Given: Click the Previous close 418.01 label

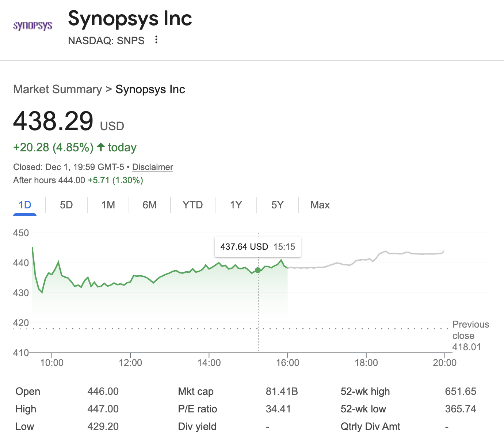Looking at the screenshot, I should [470, 335].
